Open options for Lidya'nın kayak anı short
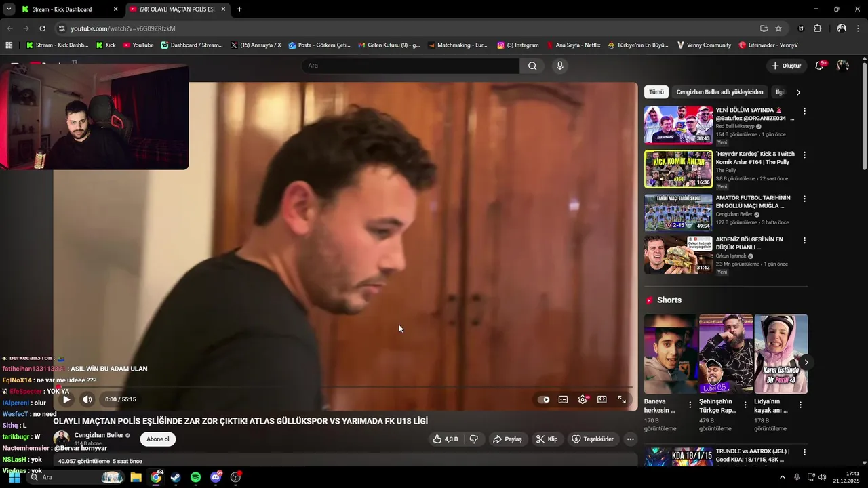The image size is (868, 488). (x=800, y=405)
